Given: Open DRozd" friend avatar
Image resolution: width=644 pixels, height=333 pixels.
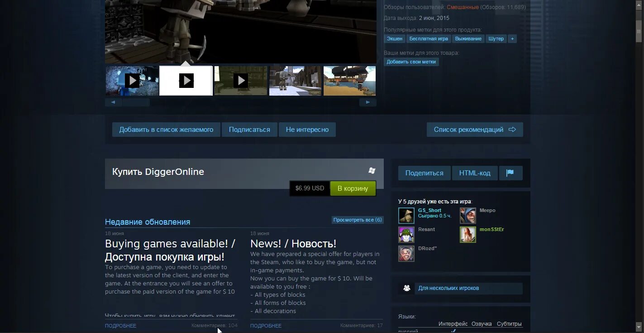Looking at the screenshot, I should pos(406,254).
